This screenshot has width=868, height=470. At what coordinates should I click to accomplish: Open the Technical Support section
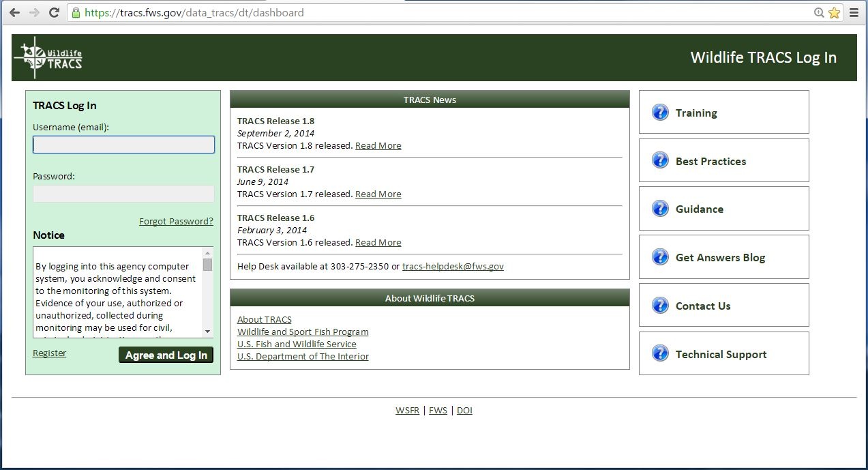[x=724, y=353]
